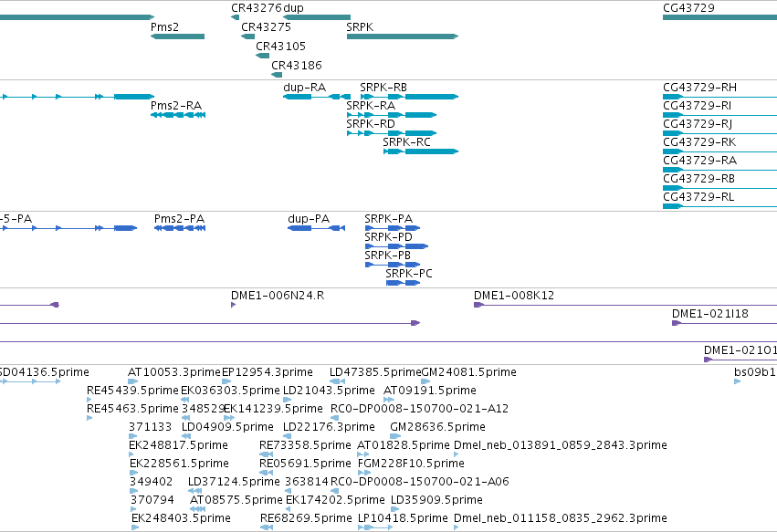Click the Pms2-PA protein label
The width and height of the screenshot is (777, 532).
click(179, 219)
